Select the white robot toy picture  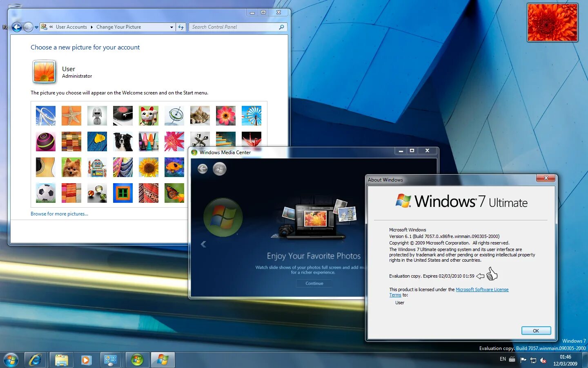(x=97, y=116)
